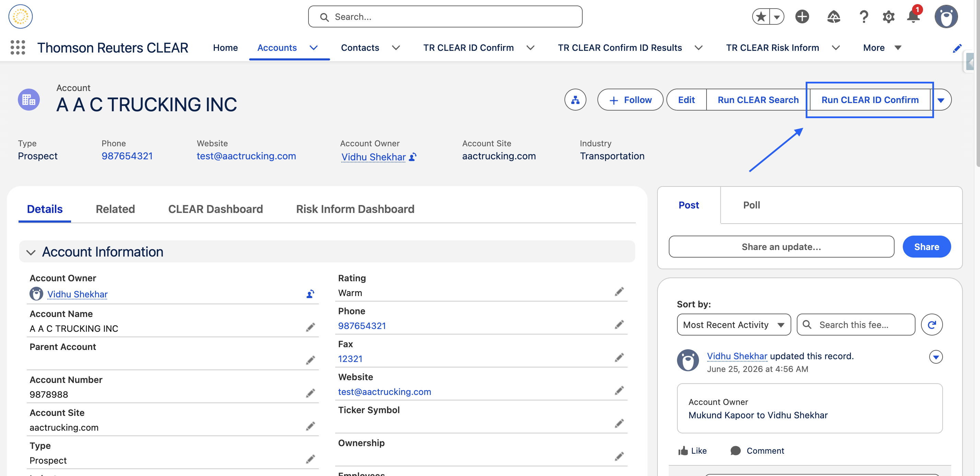Open the Accounts tab dropdown chevron
This screenshot has height=476, width=980.
pos(314,48)
